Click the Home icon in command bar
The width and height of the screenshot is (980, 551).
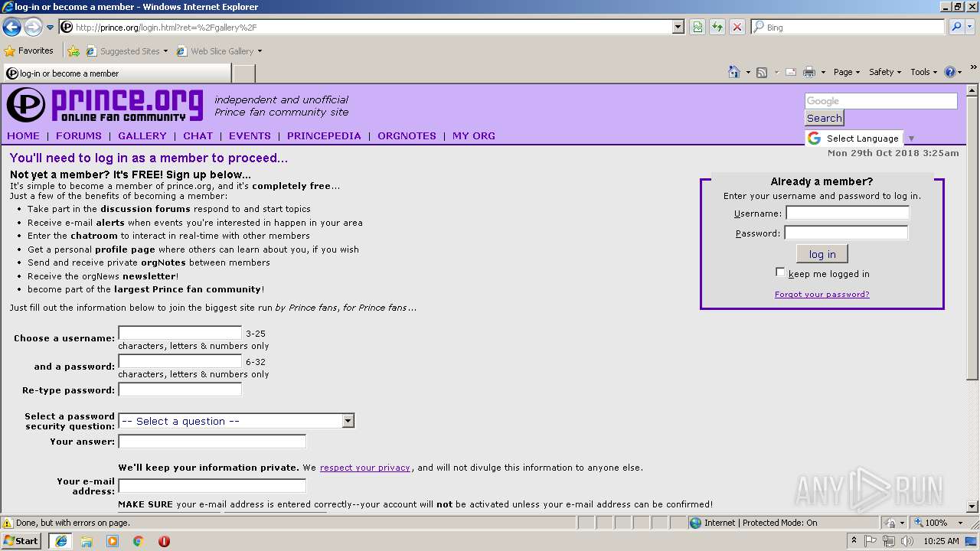tap(734, 72)
